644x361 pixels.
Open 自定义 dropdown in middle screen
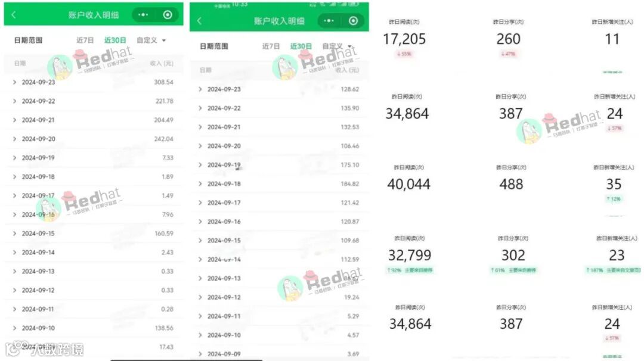[337, 46]
